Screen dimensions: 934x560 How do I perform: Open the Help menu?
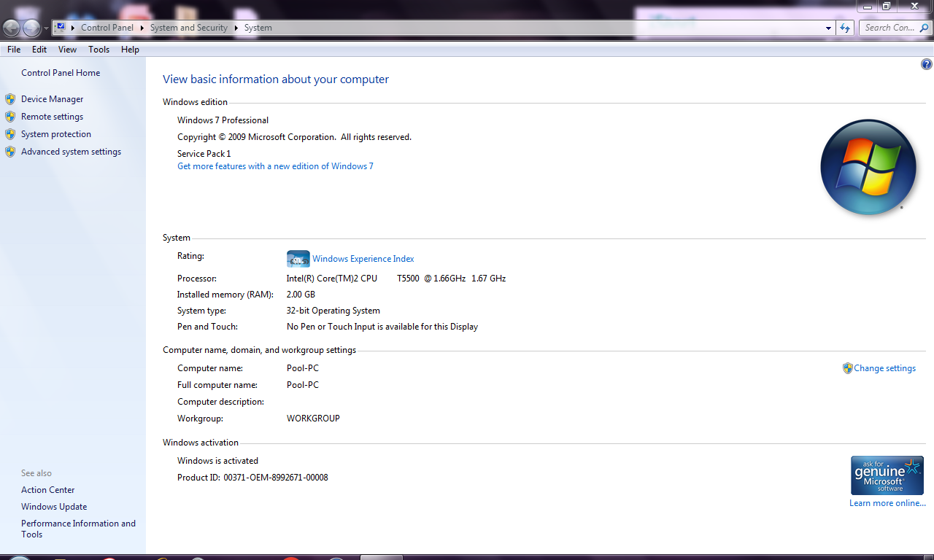[130, 50]
